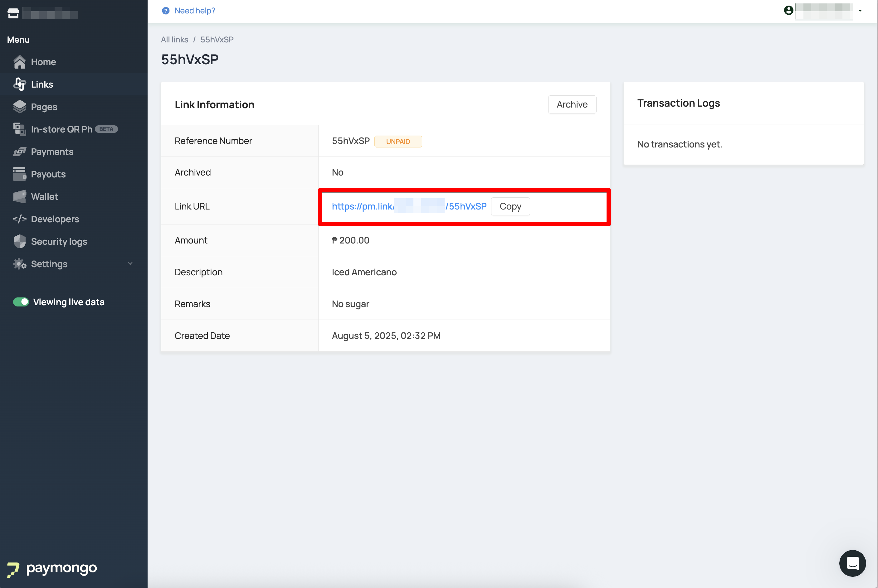Open the chat support bubble icon
The image size is (878, 588).
(x=852, y=563)
